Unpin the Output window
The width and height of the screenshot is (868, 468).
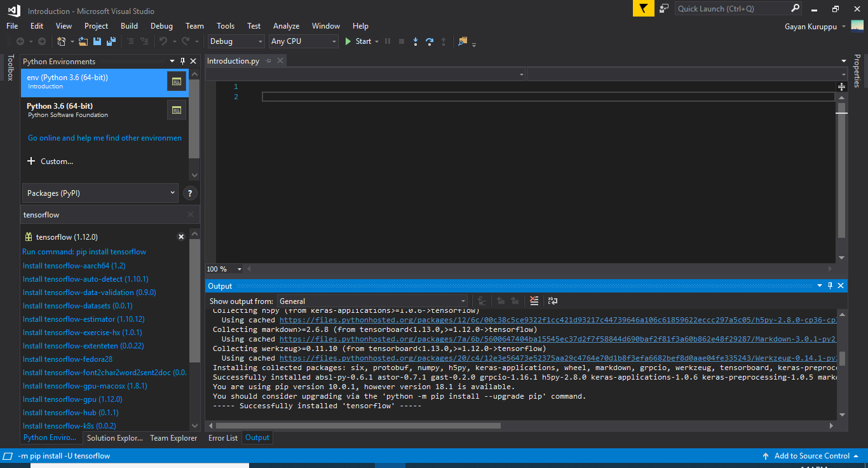pyautogui.click(x=831, y=286)
